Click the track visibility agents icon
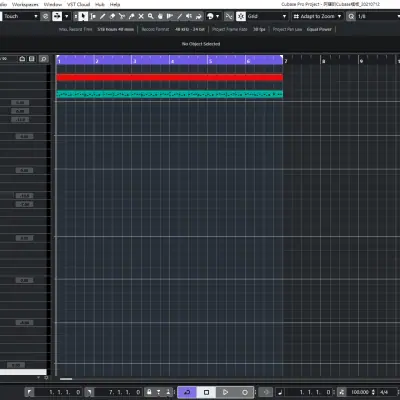The height and width of the screenshot is (400, 400). tap(32, 59)
